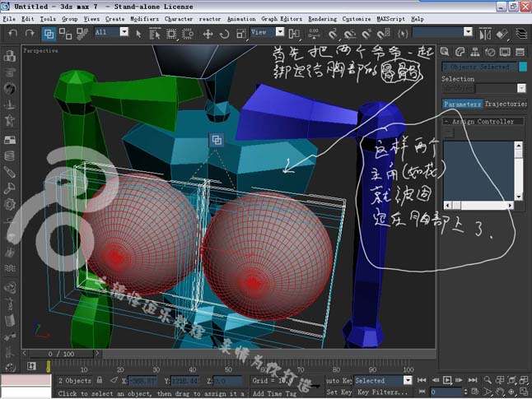Expand the Selected key set dropdown

pyautogui.click(x=408, y=380)
